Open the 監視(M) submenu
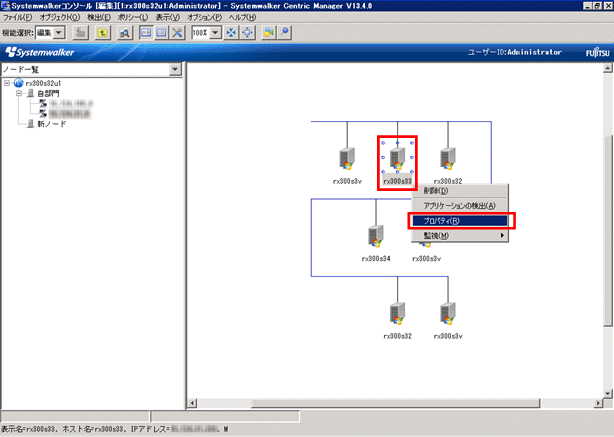 click(x=460, y=236)
